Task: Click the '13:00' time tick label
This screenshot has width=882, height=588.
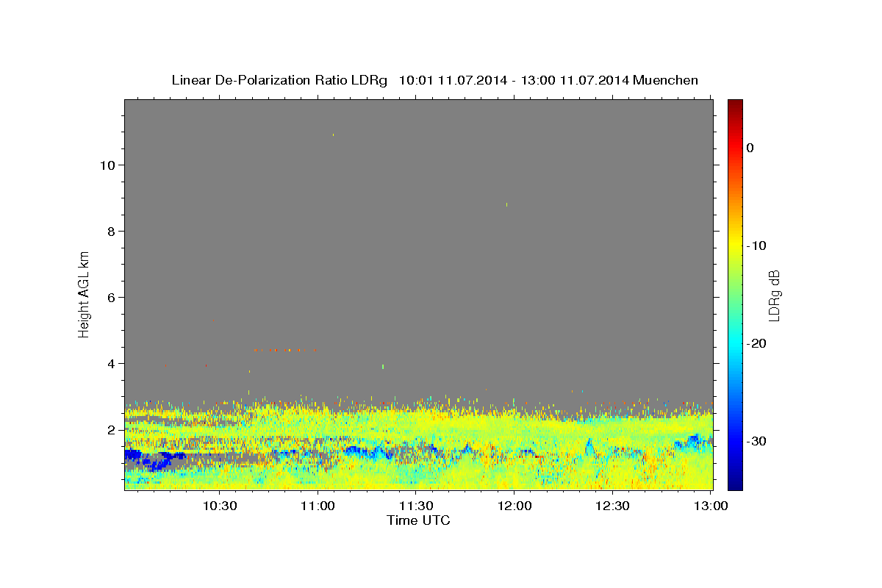Action: [710, 506]
